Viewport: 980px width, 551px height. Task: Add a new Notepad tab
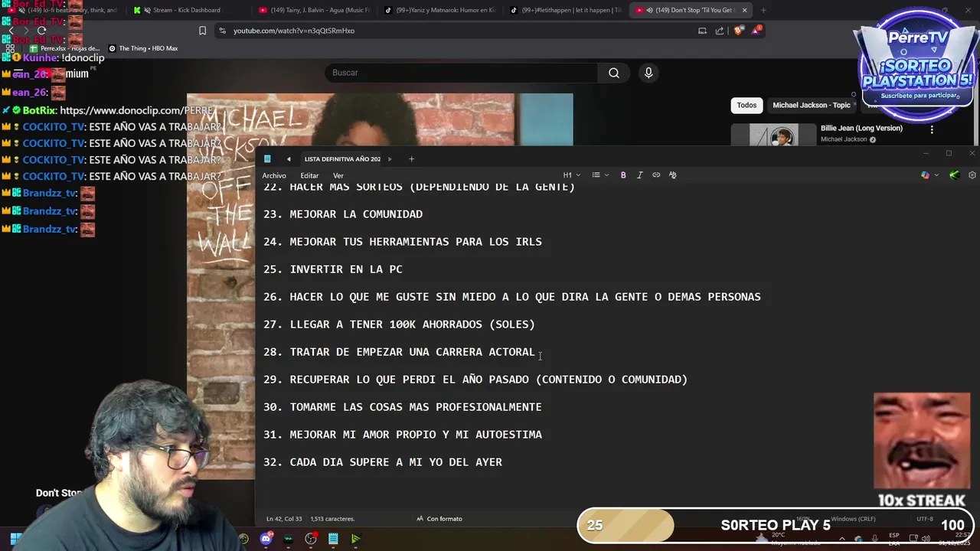(411, 159)
